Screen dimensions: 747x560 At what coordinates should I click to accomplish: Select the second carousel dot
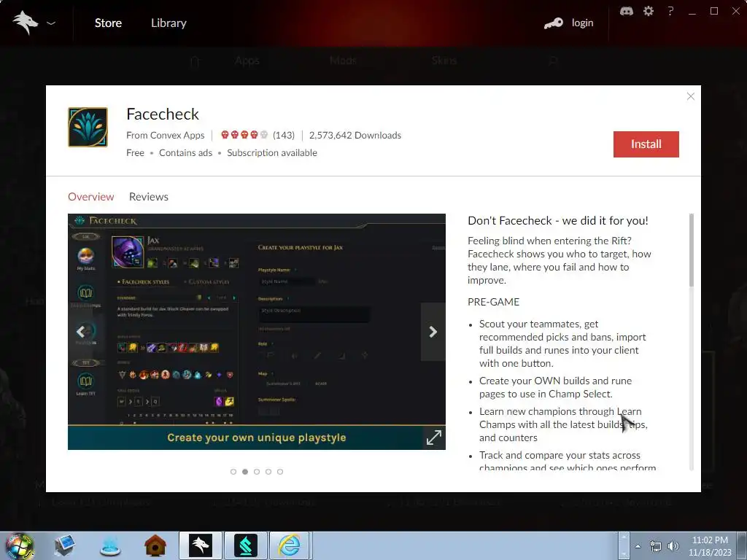coord(245,472)
